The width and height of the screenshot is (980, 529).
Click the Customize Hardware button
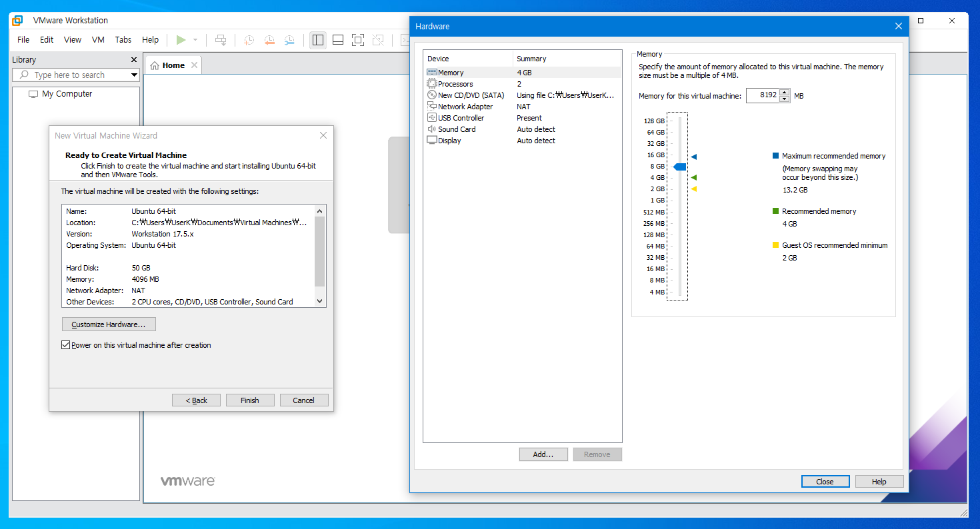point(109,324)
